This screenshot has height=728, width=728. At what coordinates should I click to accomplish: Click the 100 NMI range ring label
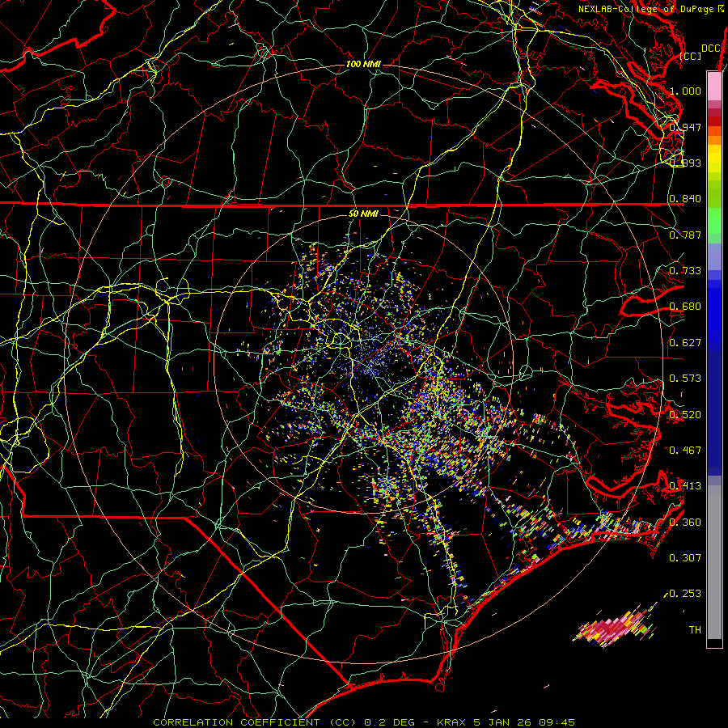pos(363,64)
